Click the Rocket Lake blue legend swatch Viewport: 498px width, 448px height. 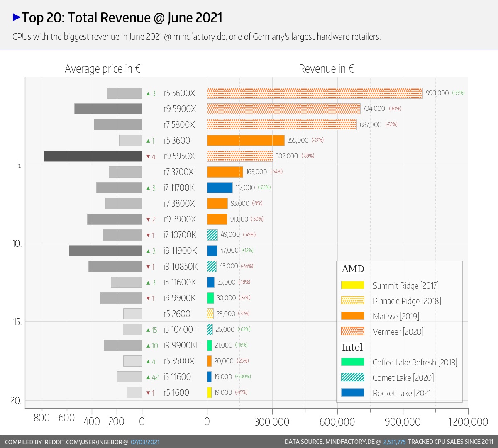coord(353,392)
